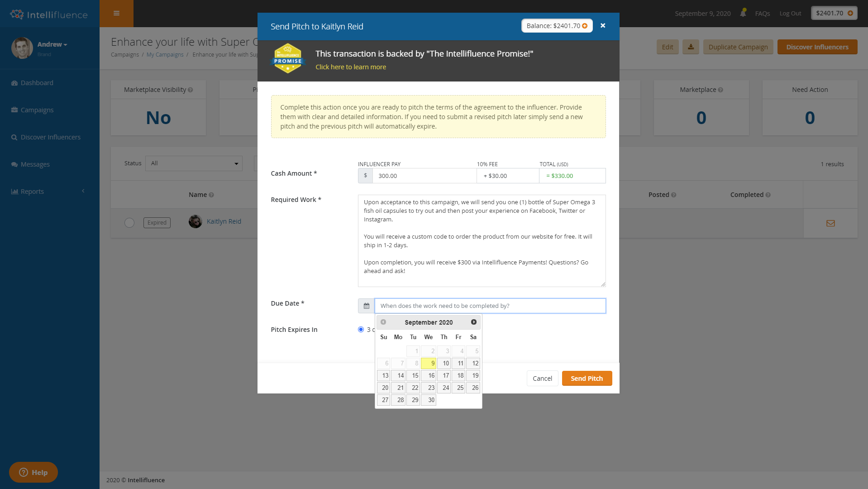The height and width of the screenshot is (489, 868).
Task: Select September 27 in the calendar
Action: click(383, 400)
